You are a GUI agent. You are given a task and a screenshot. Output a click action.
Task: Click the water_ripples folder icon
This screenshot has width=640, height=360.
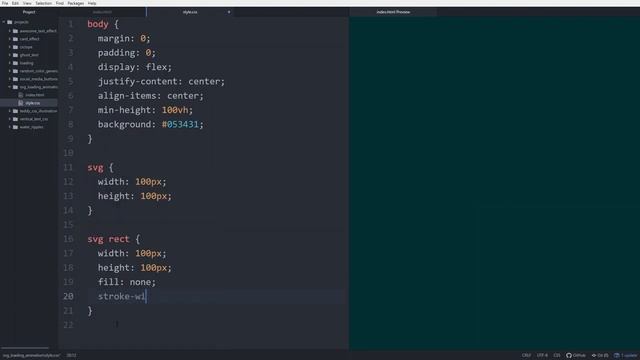click(16, 127)
